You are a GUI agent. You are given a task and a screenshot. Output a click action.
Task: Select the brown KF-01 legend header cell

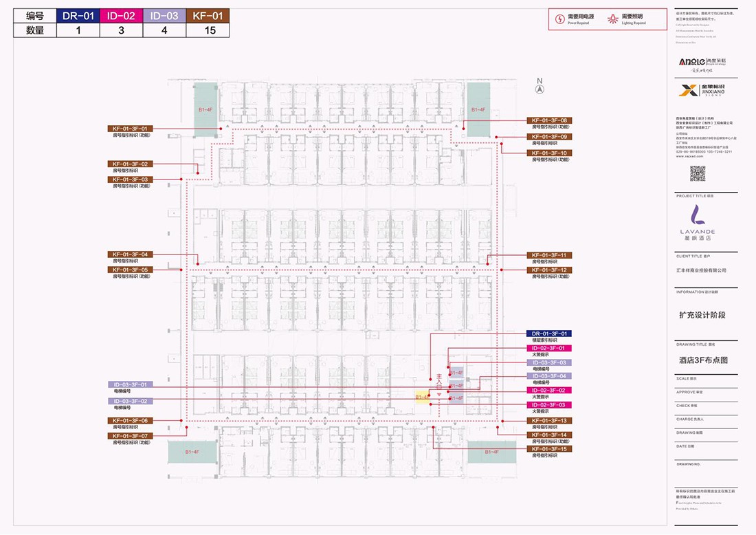coord(208,16)
